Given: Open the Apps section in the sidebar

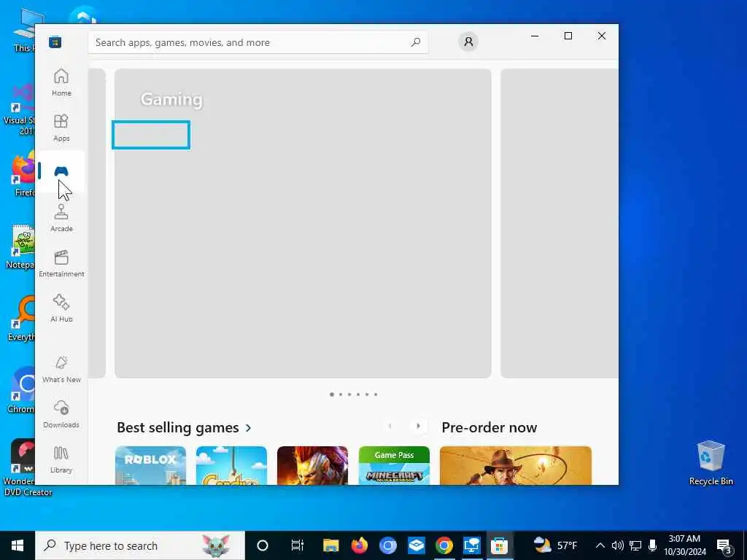Looking at the screenshot, I should 61,128.
